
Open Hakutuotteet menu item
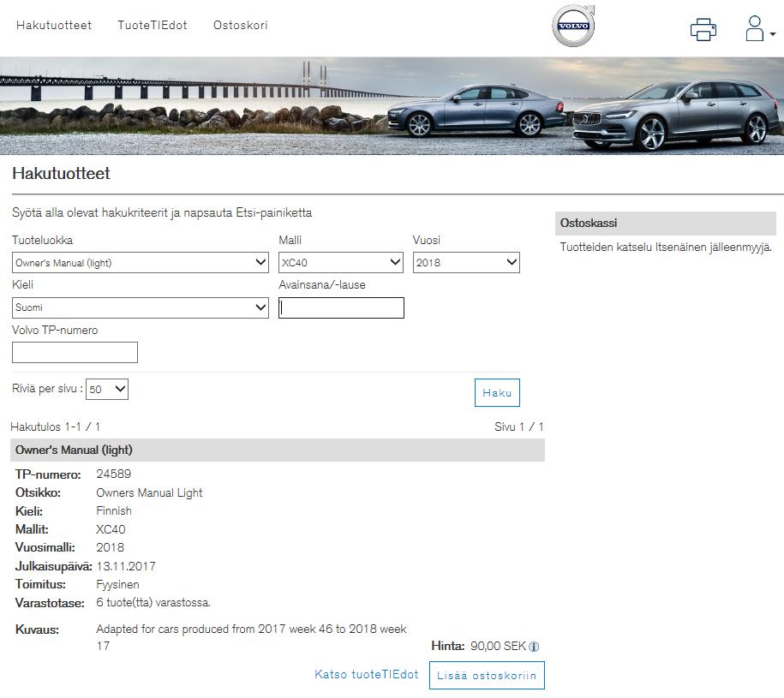(x=54, y=25)
